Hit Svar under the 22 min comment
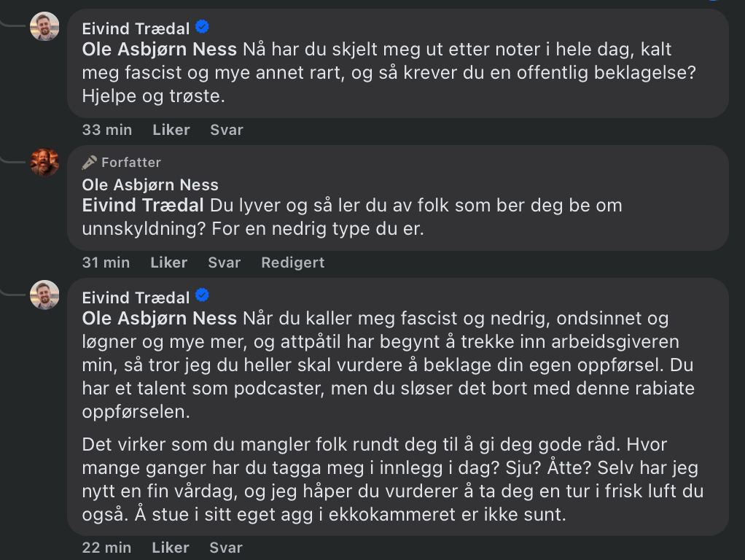This screenshot has width=745, height=560. [x=226, y=547]
